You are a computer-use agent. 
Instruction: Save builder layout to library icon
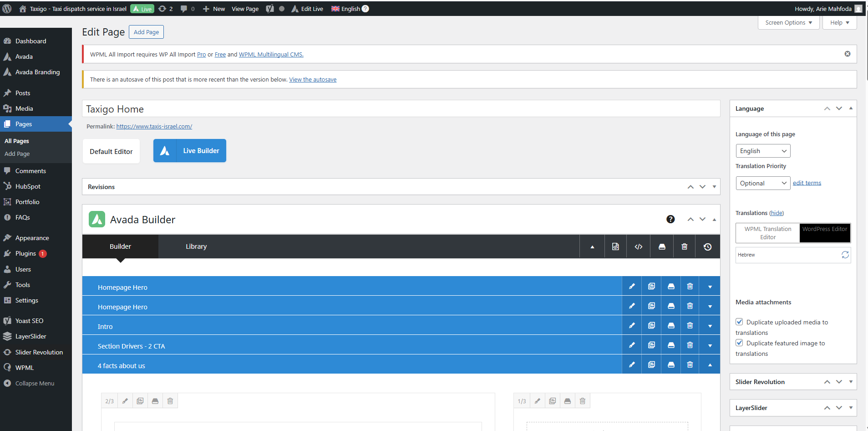click(662, 246)
